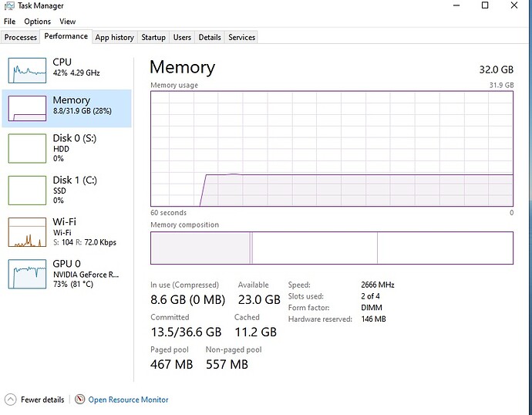Screen dimensions: 532x415
Task: Open the Options menu
Action: [x=37, y=22]
